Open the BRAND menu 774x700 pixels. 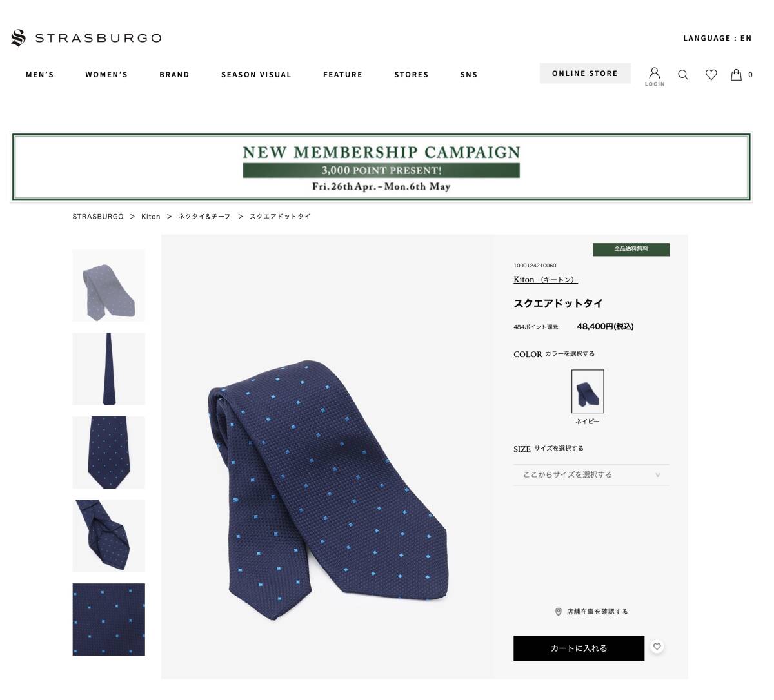(x=174, y=75)
